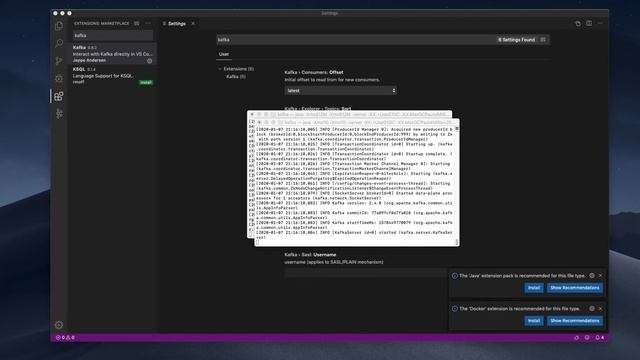Dismiss the Java extension pack notification
Viewport: 640px width, 360px height.
coord(600,276)
